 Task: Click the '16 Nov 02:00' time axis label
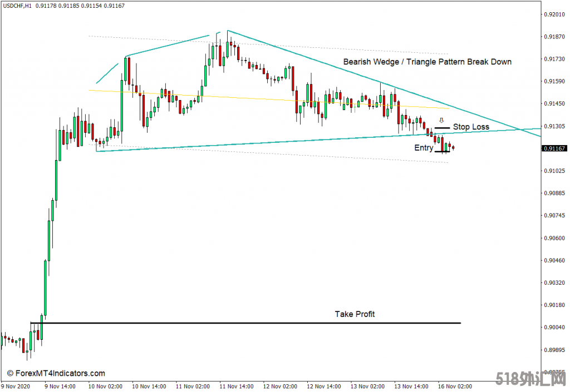pyautogui.click(x=455, y=386)
